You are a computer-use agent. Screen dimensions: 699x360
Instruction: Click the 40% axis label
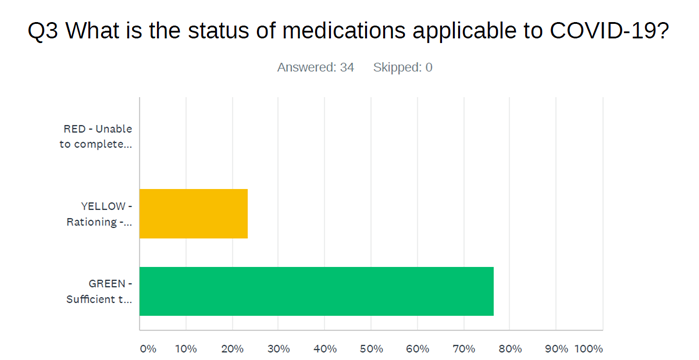coord(325,348)
